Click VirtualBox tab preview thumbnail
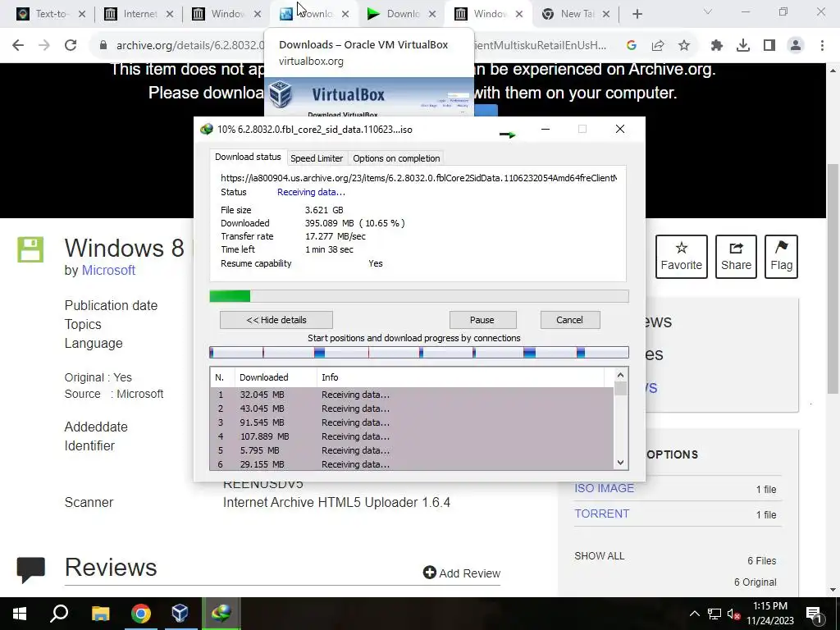 (x=369, y=98)
